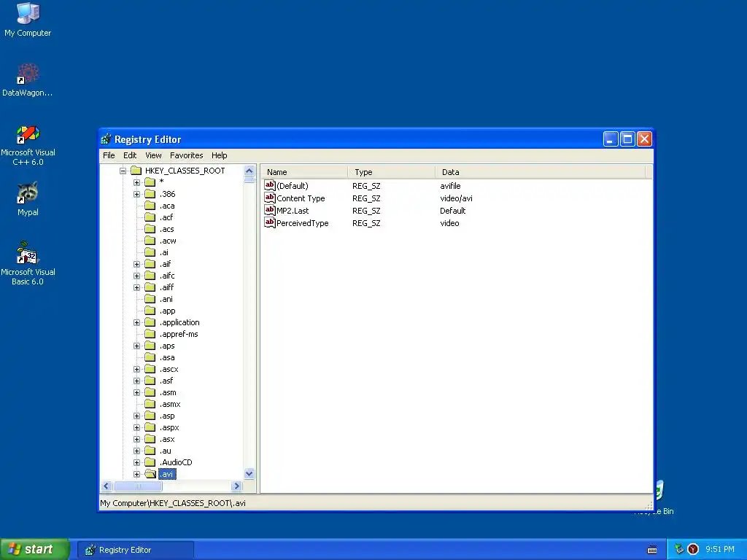Expand the .AudioCD key node
Viewport: 747px width, 560px height.
[136, 462]
